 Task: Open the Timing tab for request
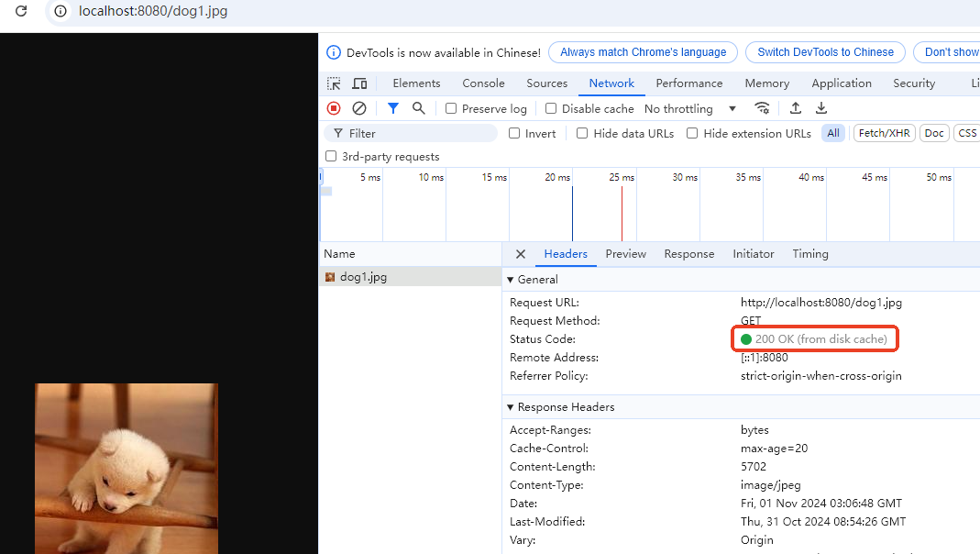point(809,254)
